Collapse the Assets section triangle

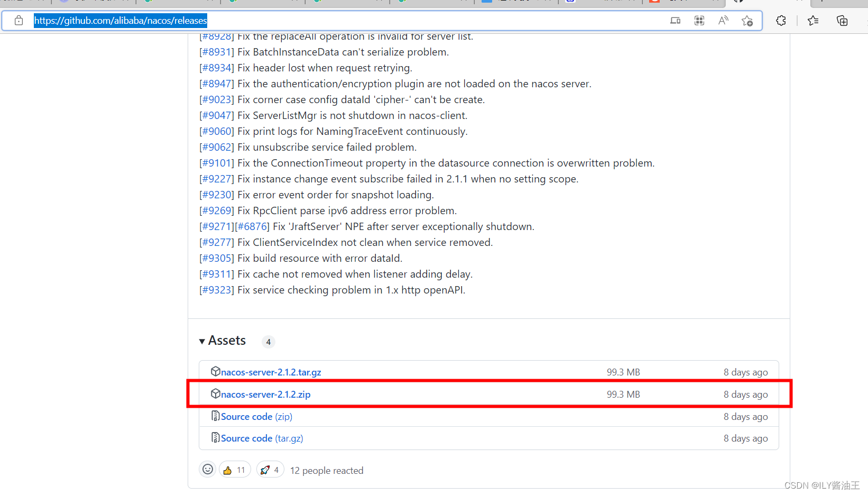pyautogui.click(x=202, y=342)
